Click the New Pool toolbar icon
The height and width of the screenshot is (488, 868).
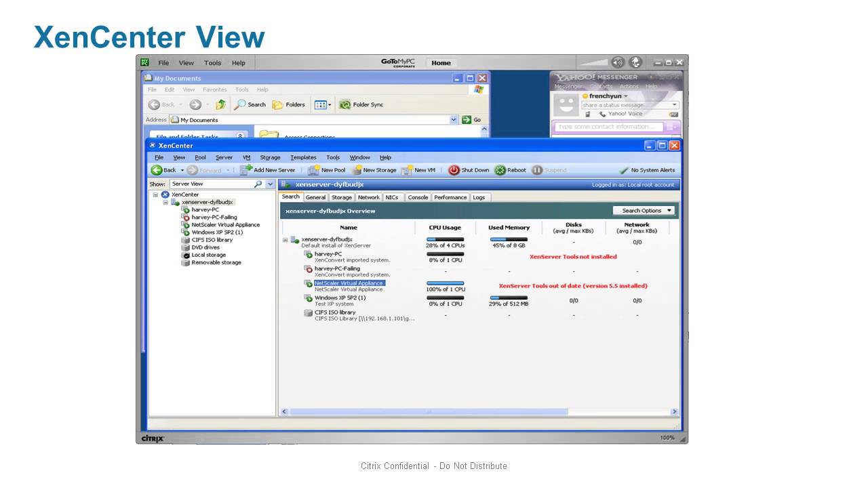[313, 170]
